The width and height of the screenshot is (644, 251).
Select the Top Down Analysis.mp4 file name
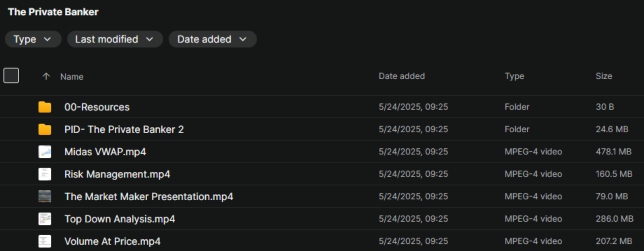(x=120, y=219)
